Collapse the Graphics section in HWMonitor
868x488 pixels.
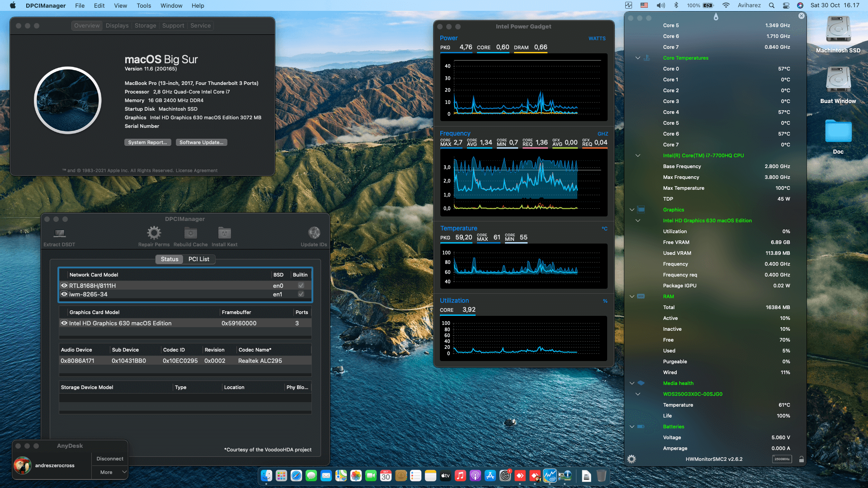click(632, 210)
